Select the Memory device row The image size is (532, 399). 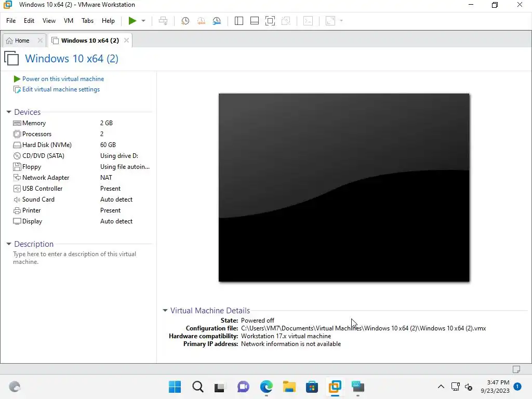[82, 123]
